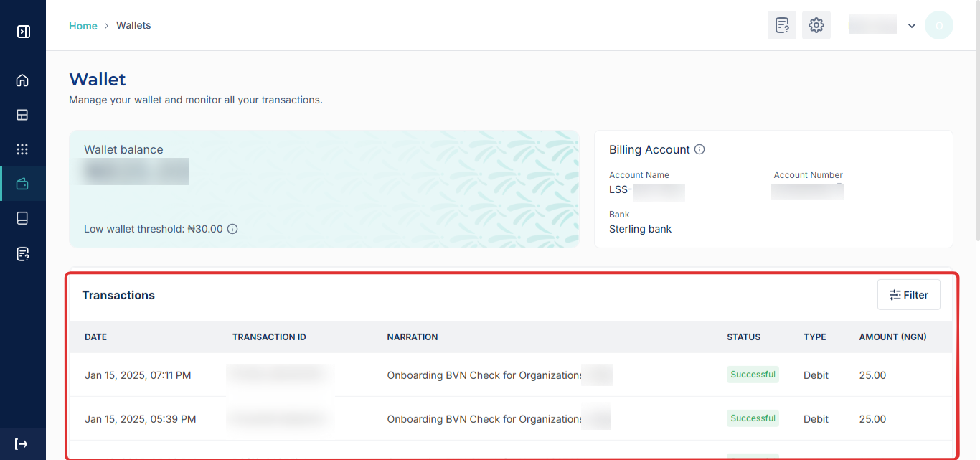The image size is (980, 460).
Task: Open the document settings icon in sidebar
Action: click(22, 253)
